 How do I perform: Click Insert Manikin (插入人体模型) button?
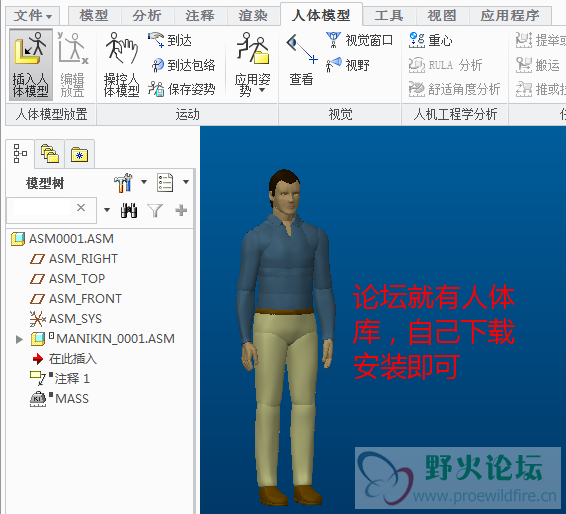(31, 65)
